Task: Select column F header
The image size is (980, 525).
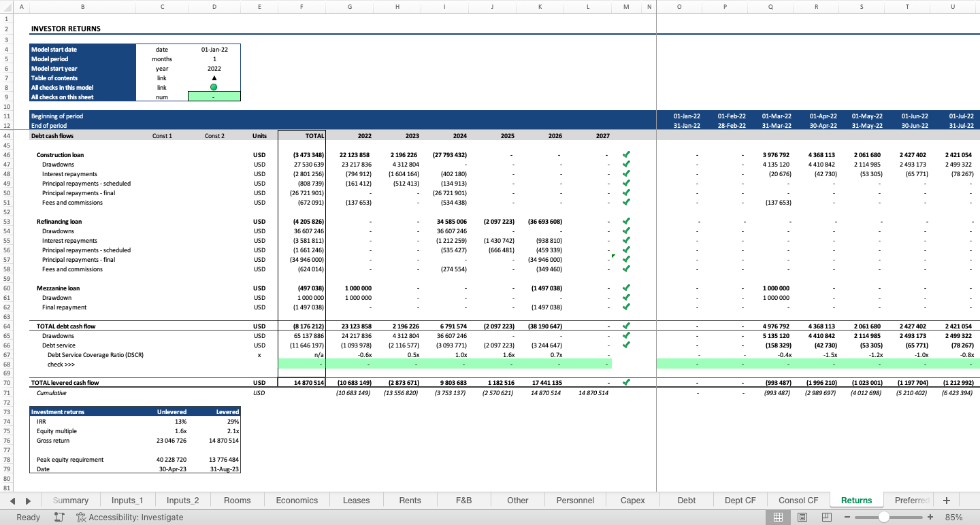Action: (301, 7)
